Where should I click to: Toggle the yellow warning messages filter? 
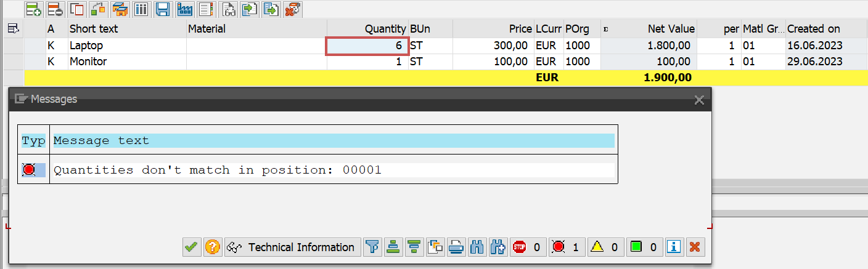[604, 247]
